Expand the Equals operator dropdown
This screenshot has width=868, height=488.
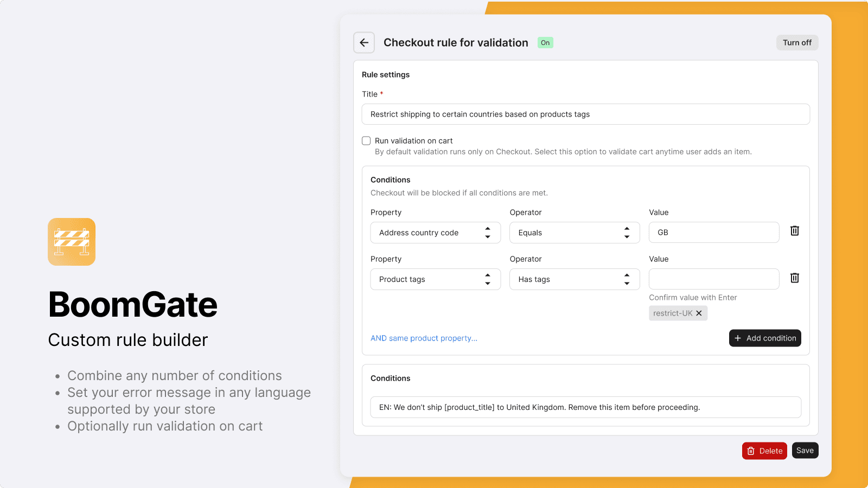574,233
